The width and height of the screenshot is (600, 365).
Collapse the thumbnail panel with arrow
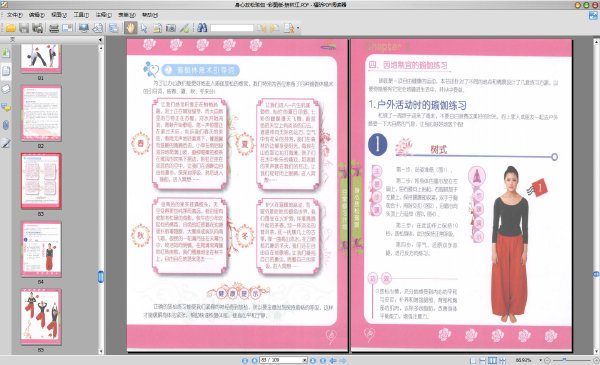[x=100, y=40]
